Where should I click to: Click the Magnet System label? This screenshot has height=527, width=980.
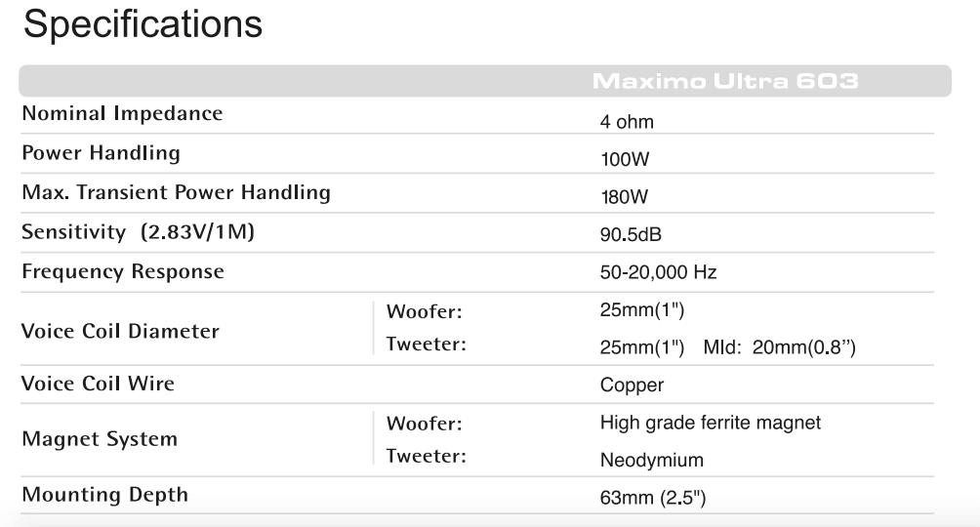(x=100, y=438)
